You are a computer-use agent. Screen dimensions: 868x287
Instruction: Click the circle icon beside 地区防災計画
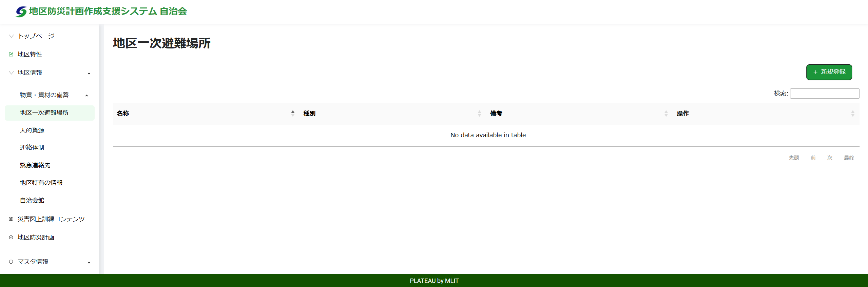[11, 238]
